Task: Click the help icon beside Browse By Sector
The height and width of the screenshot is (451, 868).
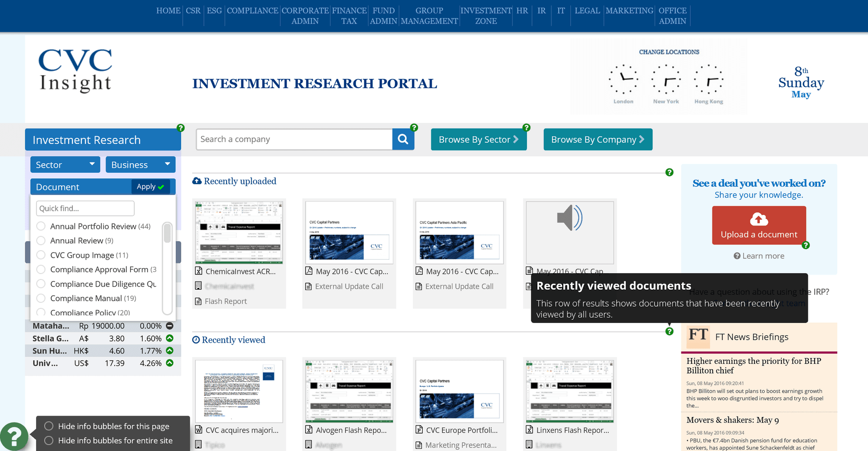Action: (526, 128)
